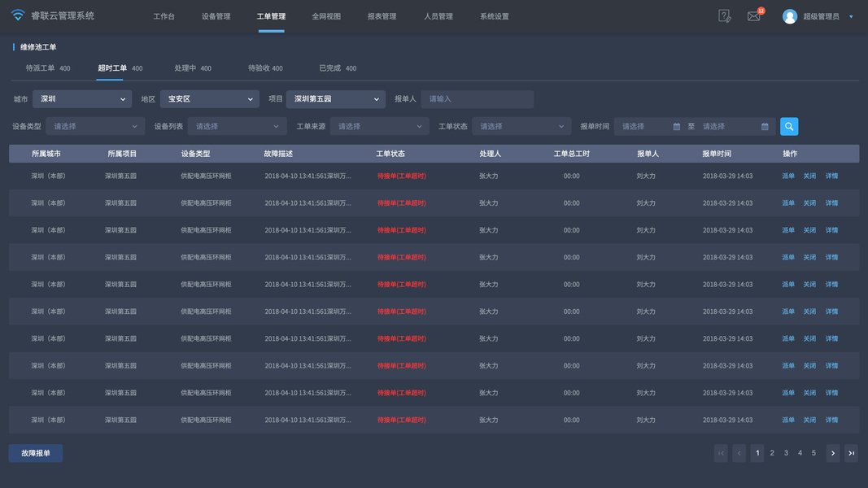The height and width of the screenshot is (488, 868).
Task: Jump to the first page arrow
Action: [x=721, y=453]
